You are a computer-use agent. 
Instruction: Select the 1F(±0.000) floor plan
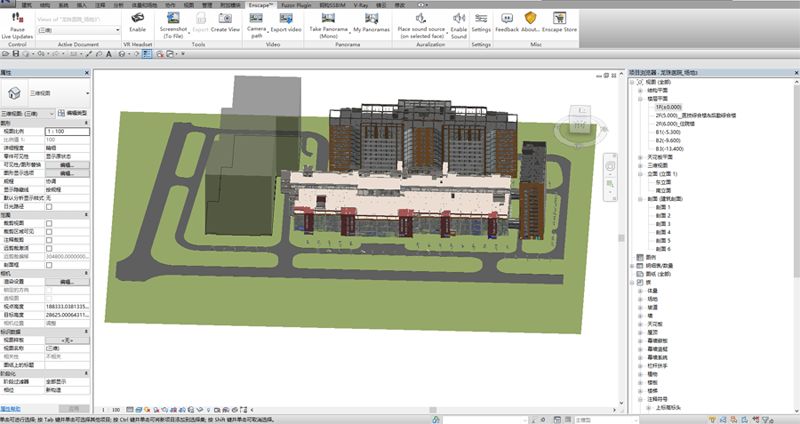(668, 107)
